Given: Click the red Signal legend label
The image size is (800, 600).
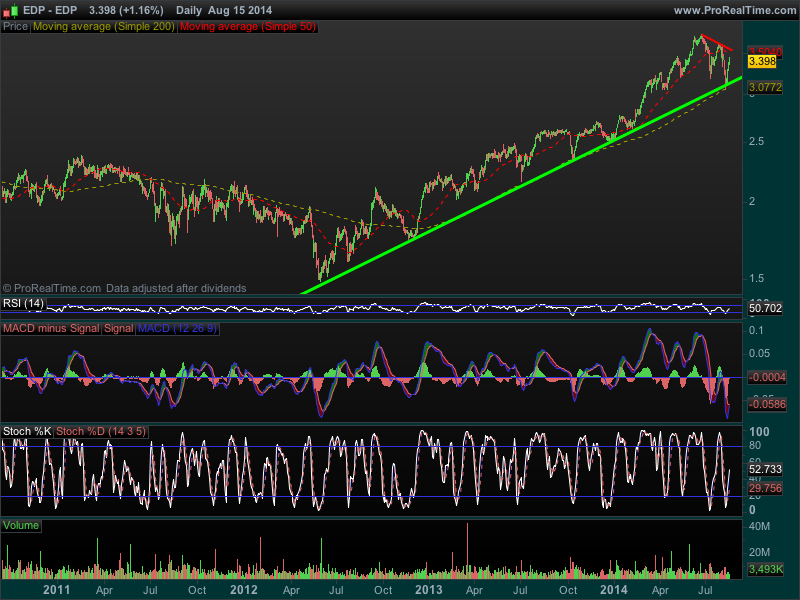Looking at the screenshot, I should 119,329.
